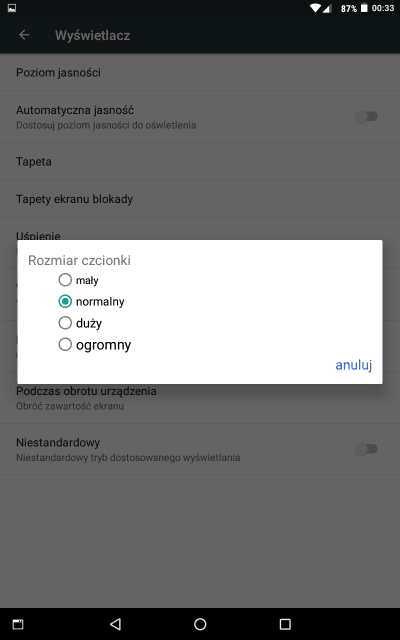The width and height of the screenshot is (400, 640).
Task: Tap the back arrow beside Wyświetlacz
Action: click(24, 35)
